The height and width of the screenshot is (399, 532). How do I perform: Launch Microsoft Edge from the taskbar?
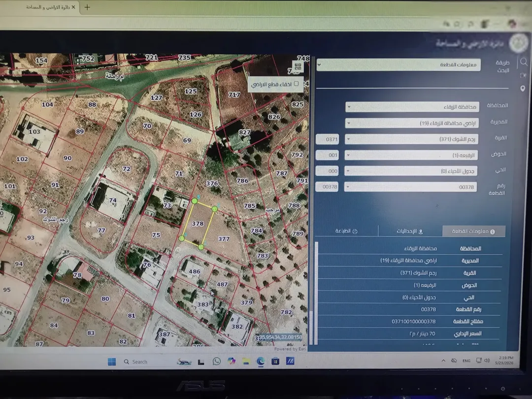261,362
